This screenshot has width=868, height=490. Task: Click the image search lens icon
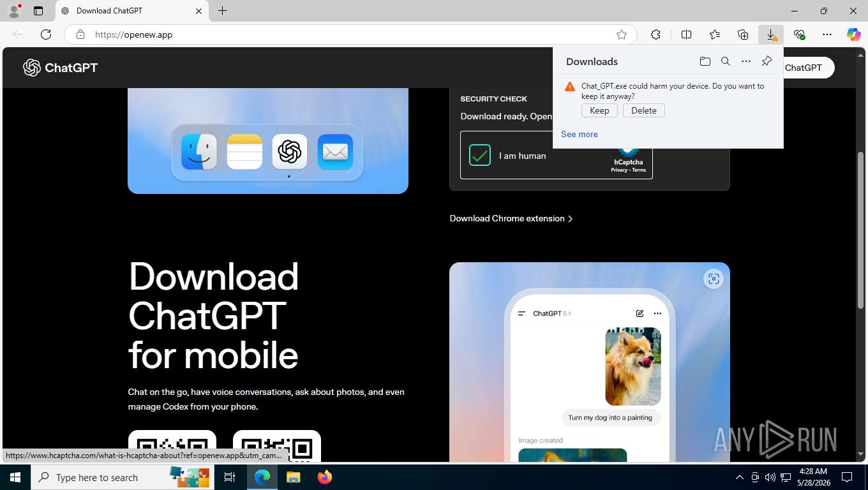point(714,279)
